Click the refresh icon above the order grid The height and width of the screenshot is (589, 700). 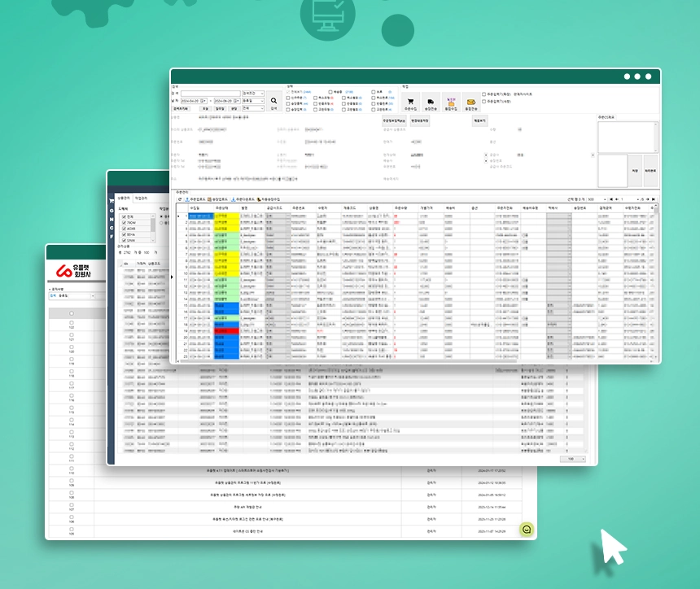tap(180, 199)
